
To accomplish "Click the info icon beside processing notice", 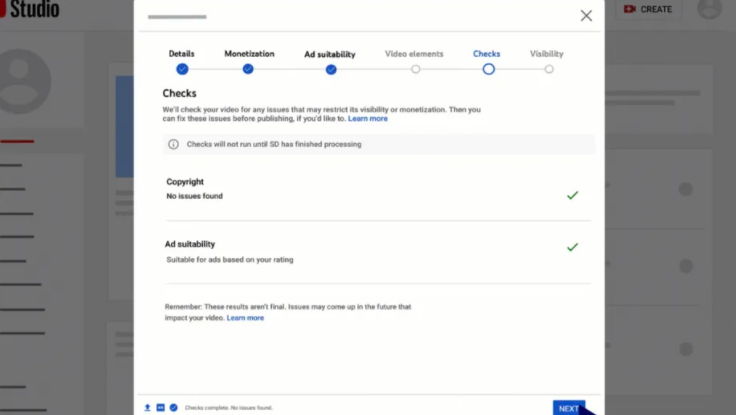I will 173,144.
